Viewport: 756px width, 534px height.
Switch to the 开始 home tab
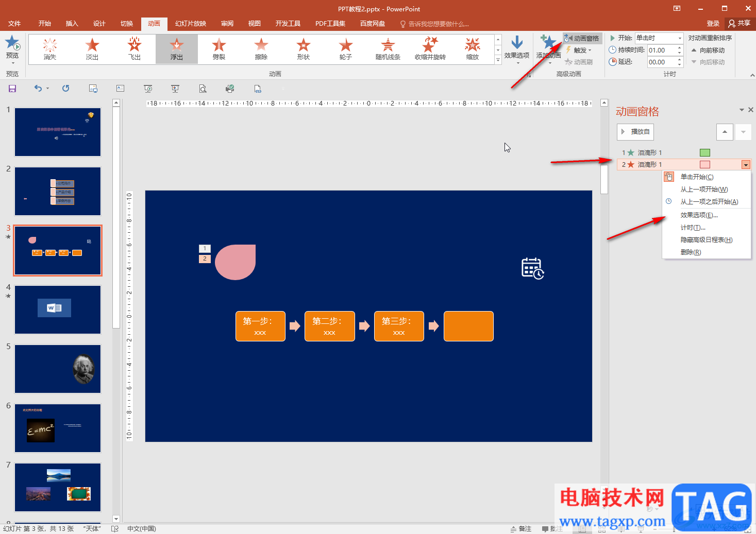tap(45, 24)
